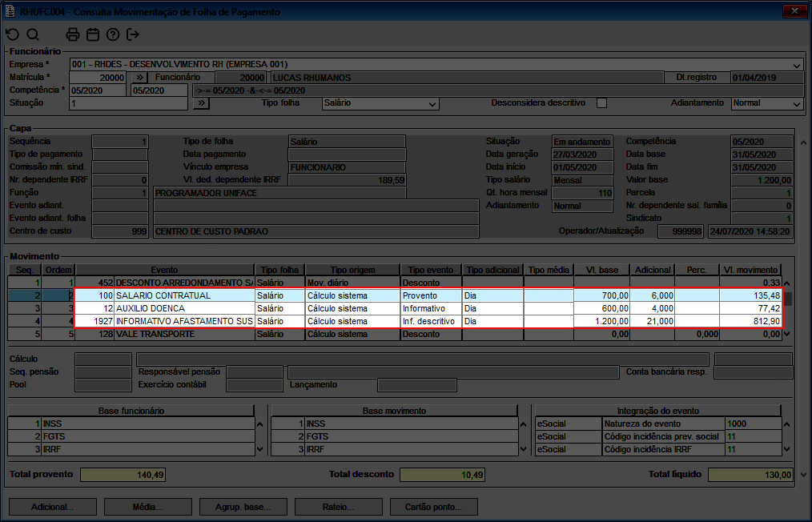The image size is (812, 522).
Task: Click first Competência field 05/2020
Action: point(98,90)
